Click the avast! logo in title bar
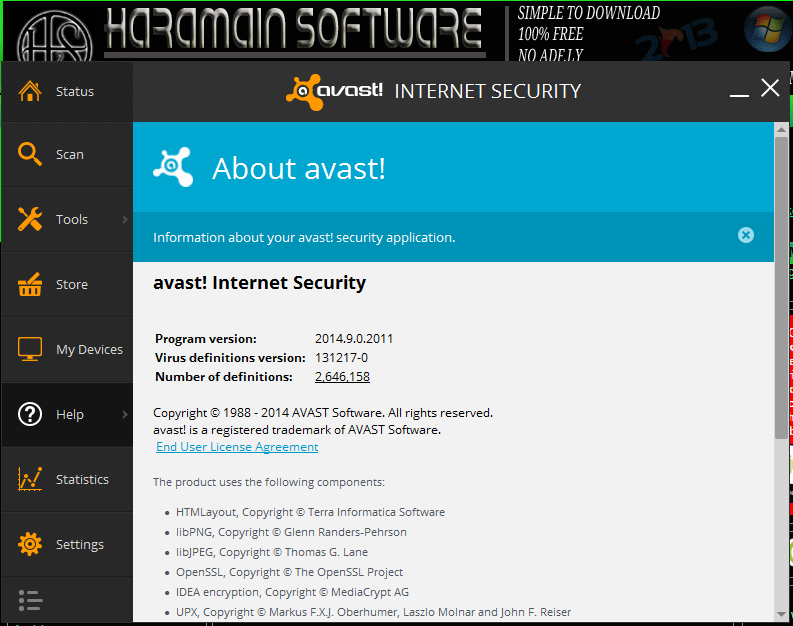Image resolution: width=793 pixels, height=626 pixels. pyautogui.click(x=334, y=92)
